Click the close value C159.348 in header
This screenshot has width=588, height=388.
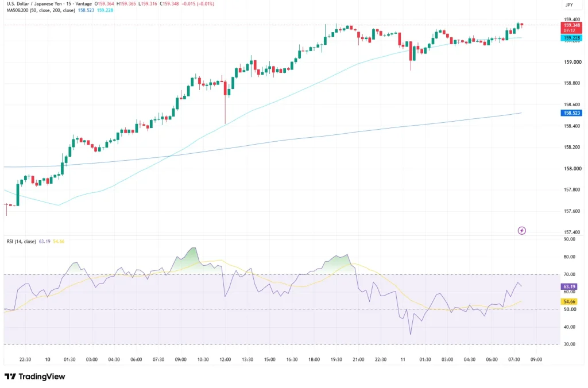tap(169, 4)
